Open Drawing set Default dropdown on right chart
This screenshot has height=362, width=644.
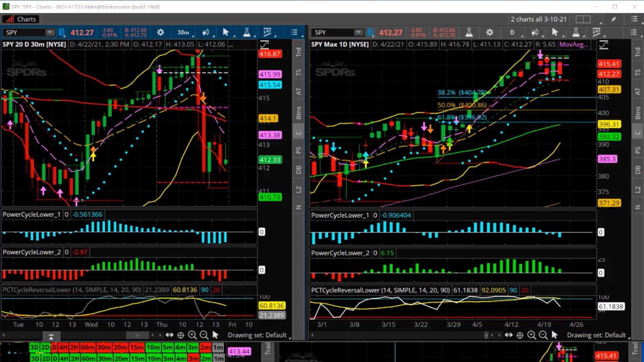click(598, 335)
